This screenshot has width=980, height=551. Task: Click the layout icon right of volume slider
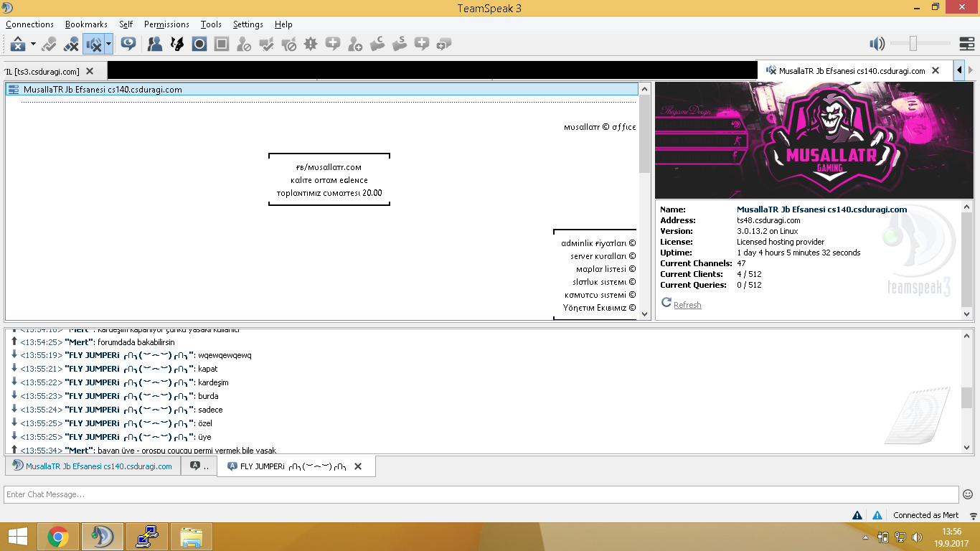click(x=966, y=44)
